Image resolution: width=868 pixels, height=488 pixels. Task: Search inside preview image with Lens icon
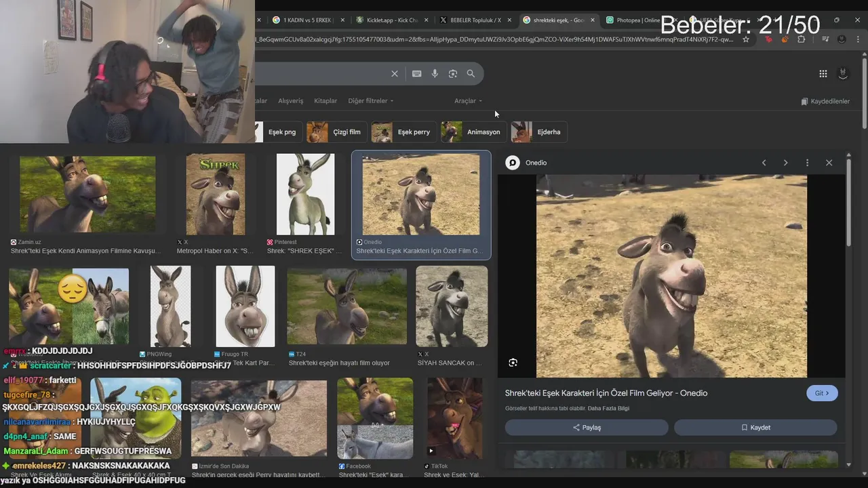click(513, 363)
